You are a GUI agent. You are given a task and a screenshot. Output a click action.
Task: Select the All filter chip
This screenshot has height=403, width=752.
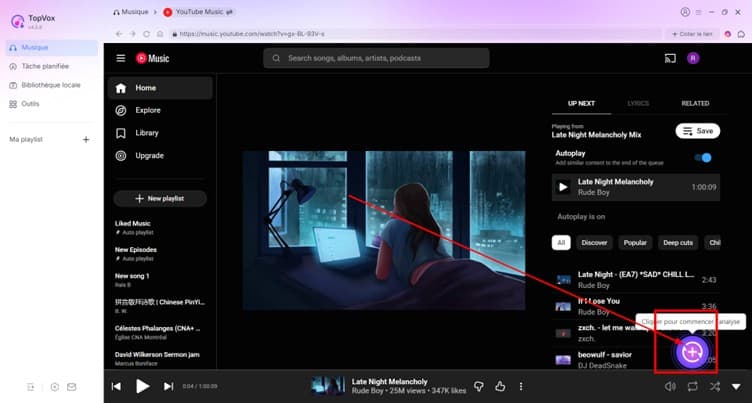pyautogui.click(x=561, y=243)
